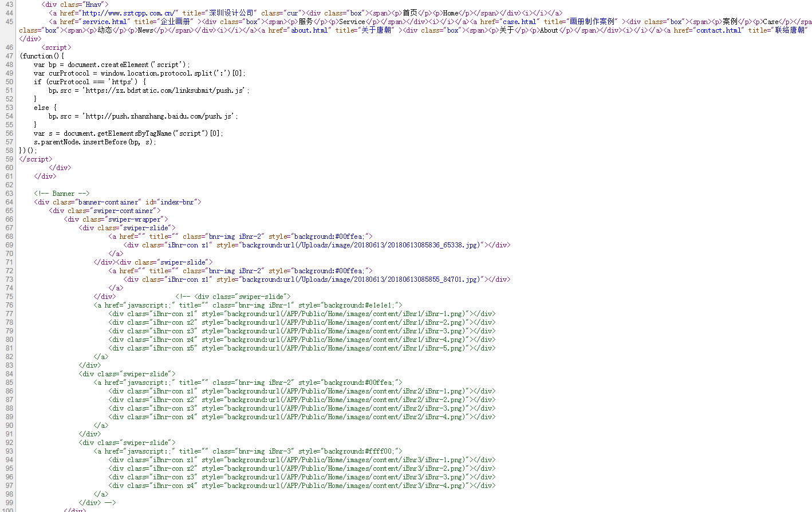Click line number 46 in the gutter
Screen dimensions: 812x512
coord(9,48)
